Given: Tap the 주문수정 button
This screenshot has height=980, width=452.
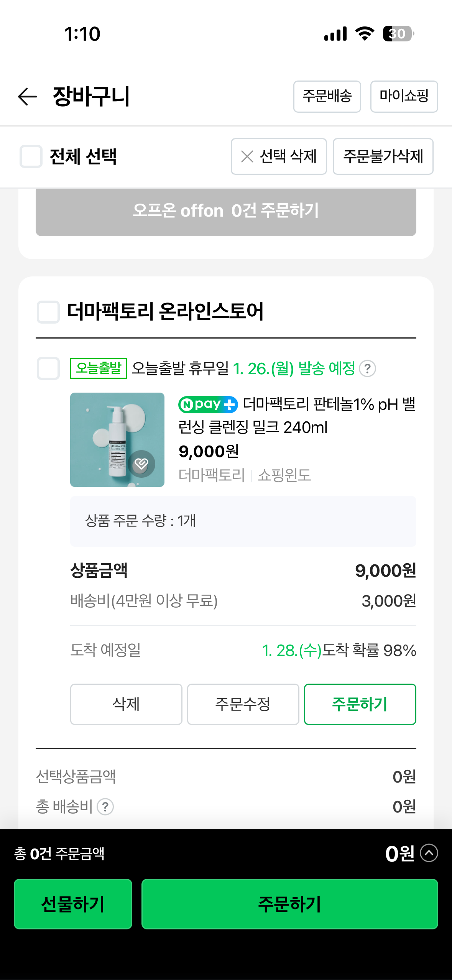Looking at the screenshot, I should 243,704.
